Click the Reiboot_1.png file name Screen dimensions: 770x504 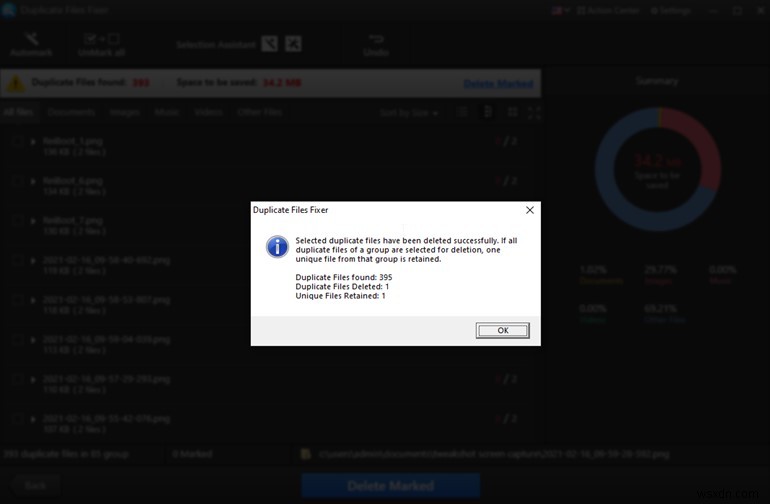73,141
